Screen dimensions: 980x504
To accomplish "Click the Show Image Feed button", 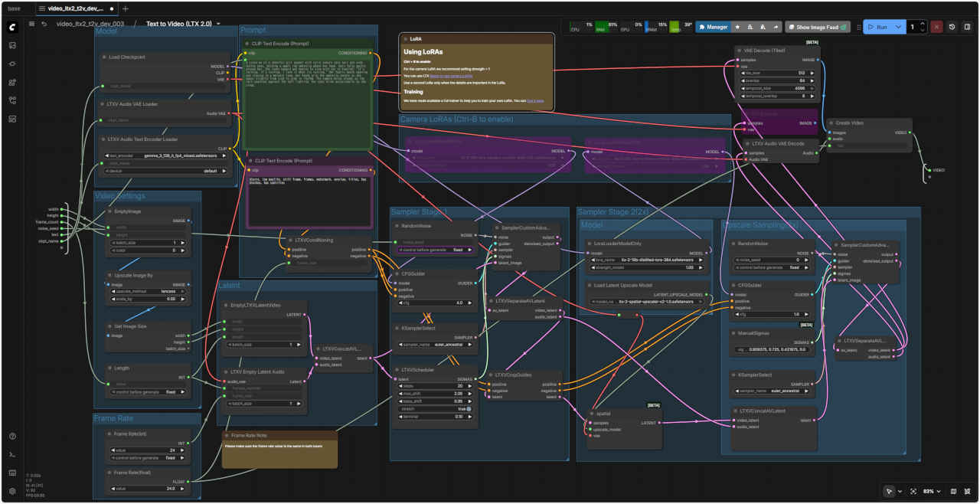I will 818,27.
